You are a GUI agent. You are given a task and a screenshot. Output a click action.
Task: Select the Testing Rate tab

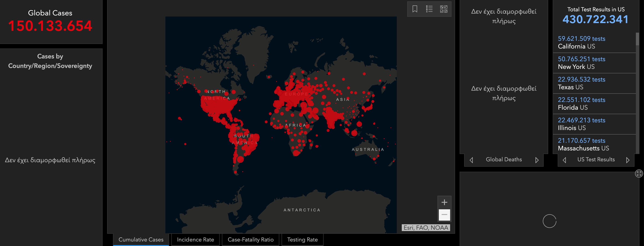[302, 240]
